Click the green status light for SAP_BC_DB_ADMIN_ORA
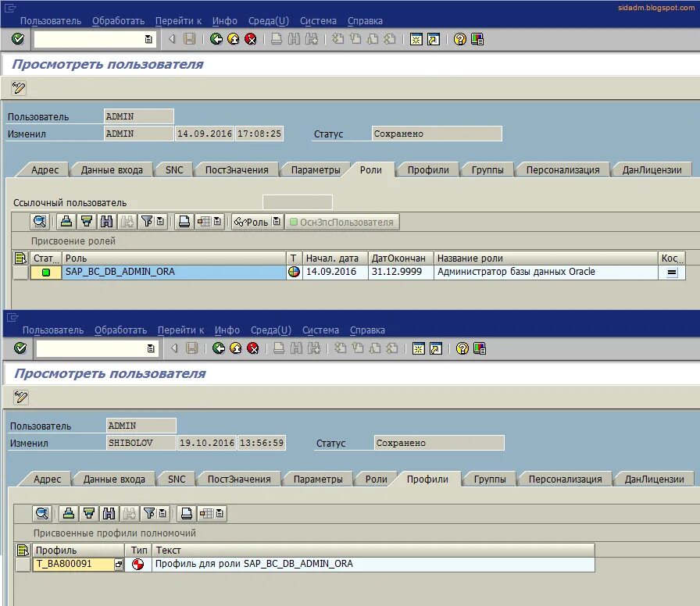 click(46, 272)
